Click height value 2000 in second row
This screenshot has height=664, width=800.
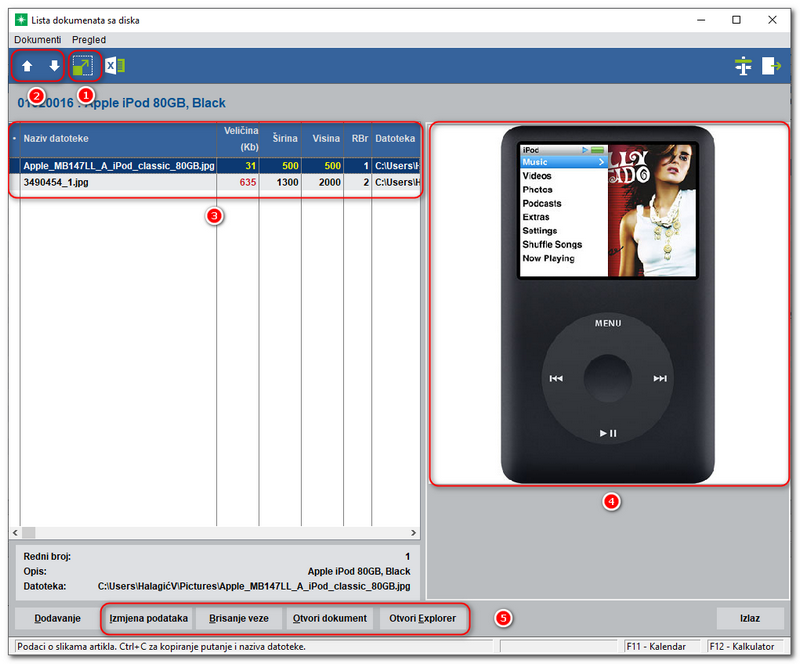(x=330, y=182)
